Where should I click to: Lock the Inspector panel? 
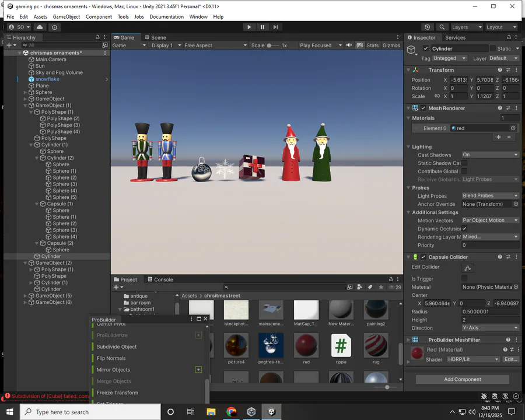click(509, 37)
